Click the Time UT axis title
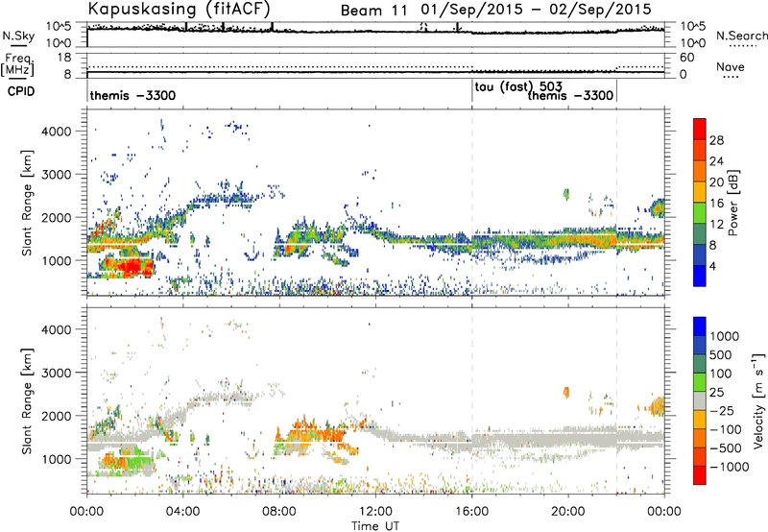This screenshot has width=768, height=532. pos(375,526)
